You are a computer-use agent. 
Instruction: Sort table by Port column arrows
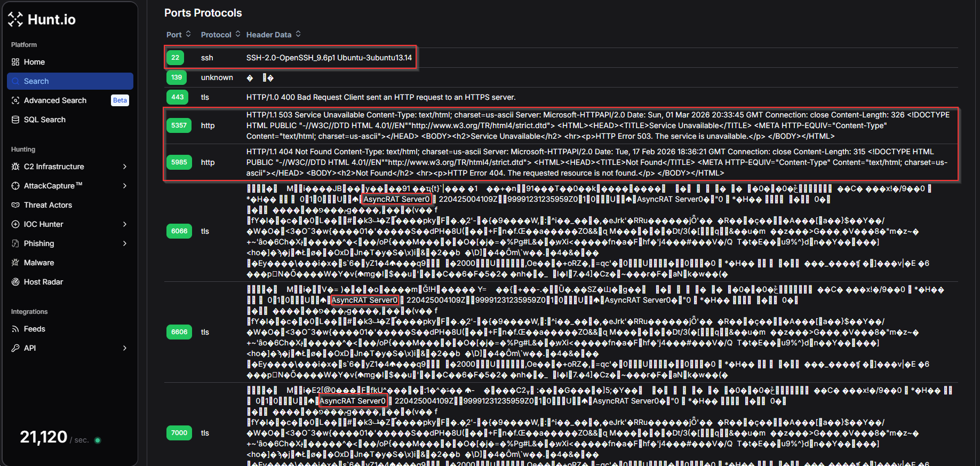click(x=188, y=34)
